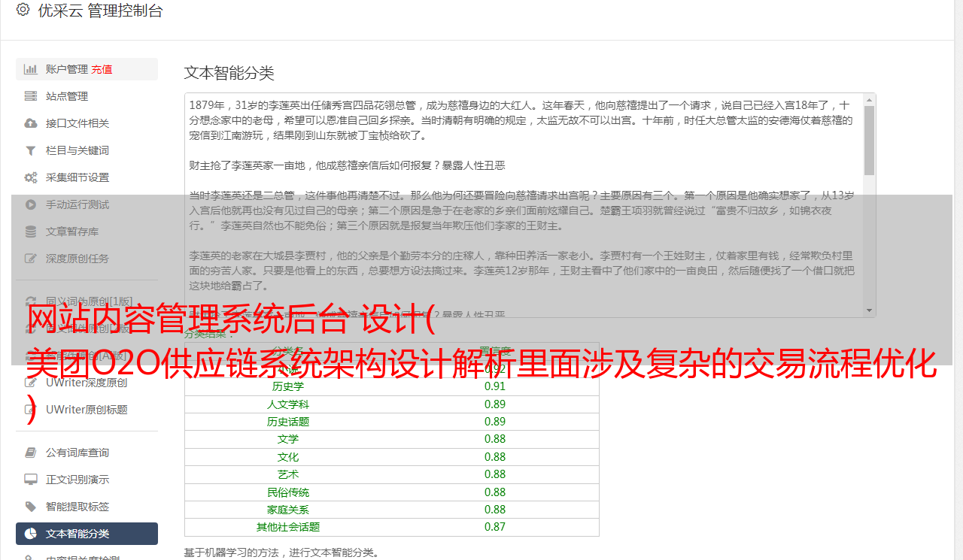Click the gears icon for 采集细节设置
The height and width of the screenshot is (560, 963).
point(31,177)
